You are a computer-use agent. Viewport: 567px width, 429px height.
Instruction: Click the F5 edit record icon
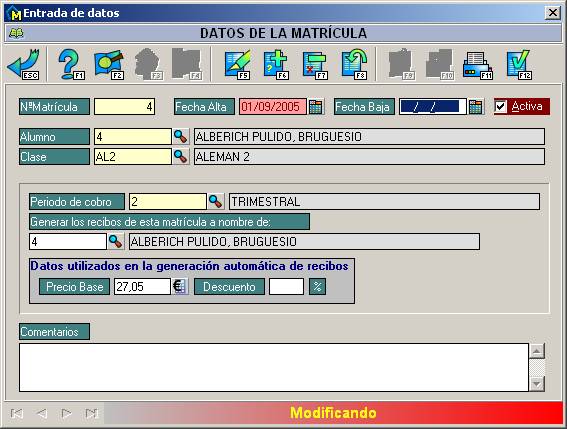238,64
